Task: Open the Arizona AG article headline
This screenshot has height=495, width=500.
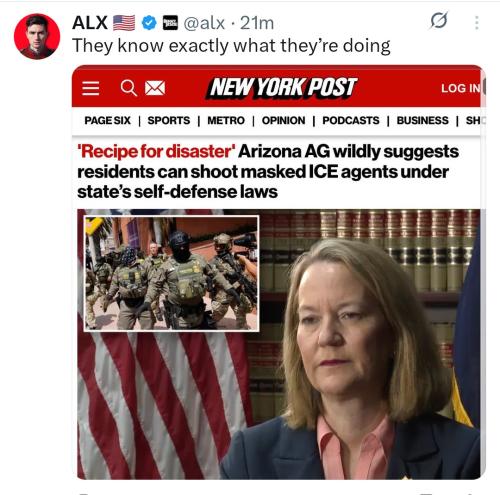Action: tap(268, 172)
